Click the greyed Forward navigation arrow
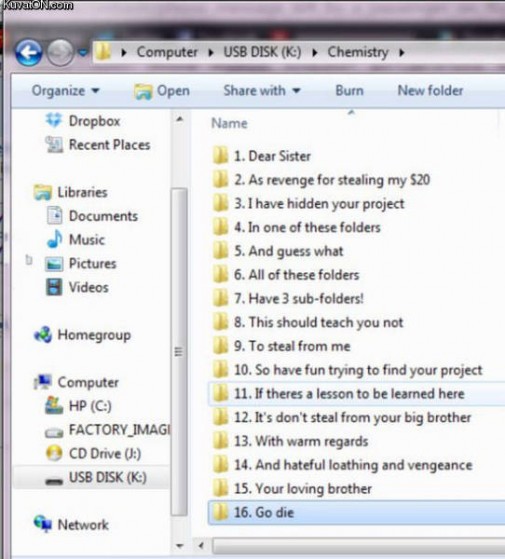 click(x=60, y=53)
